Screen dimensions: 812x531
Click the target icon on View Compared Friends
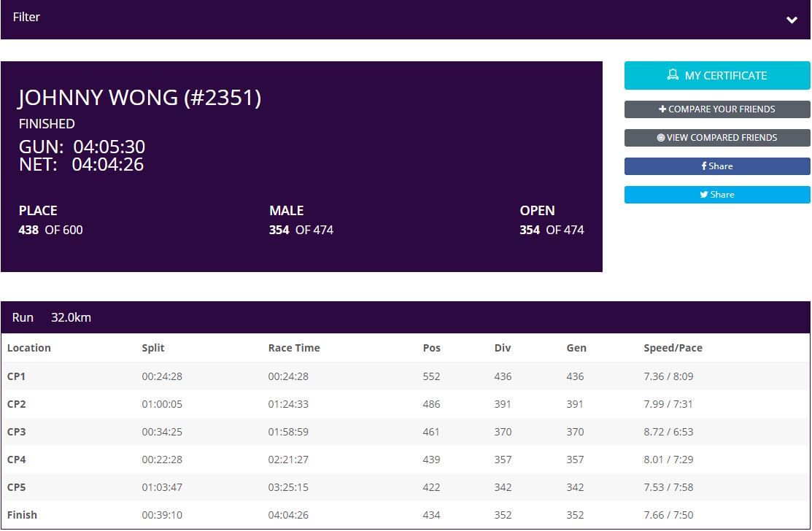[x=661, y=137]
